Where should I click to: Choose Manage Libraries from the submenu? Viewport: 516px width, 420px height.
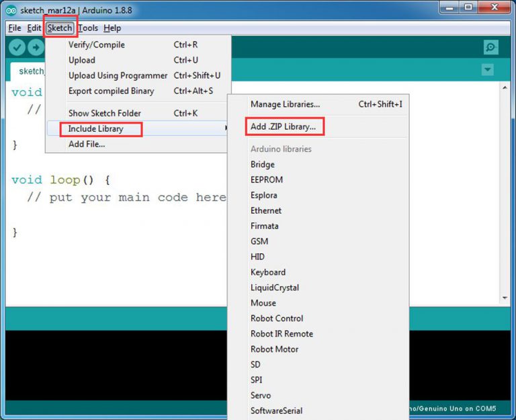[x=285, y=104]
